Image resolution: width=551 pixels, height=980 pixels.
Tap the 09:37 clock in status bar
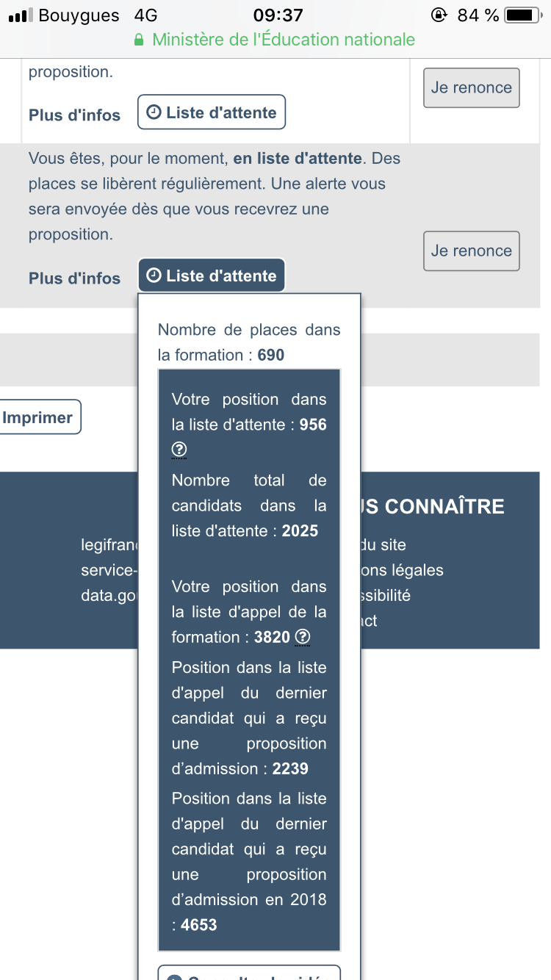[278, 15]
